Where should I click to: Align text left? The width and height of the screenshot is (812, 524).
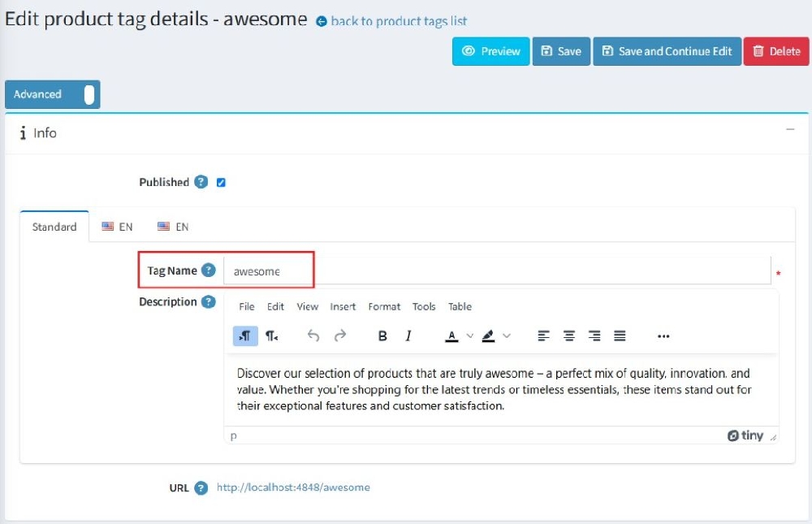[x=543, y=336]
